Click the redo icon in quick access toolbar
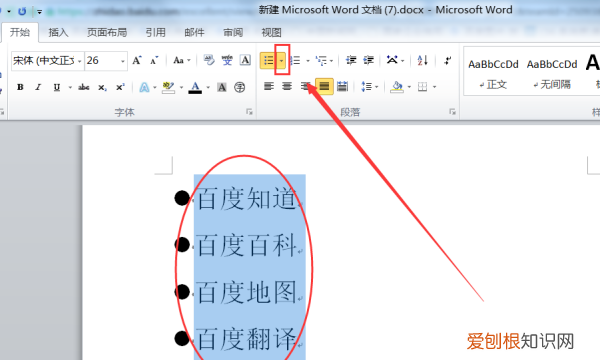Image resolution: width=600 pixels, height=360 pixels. tap(22, 11)
